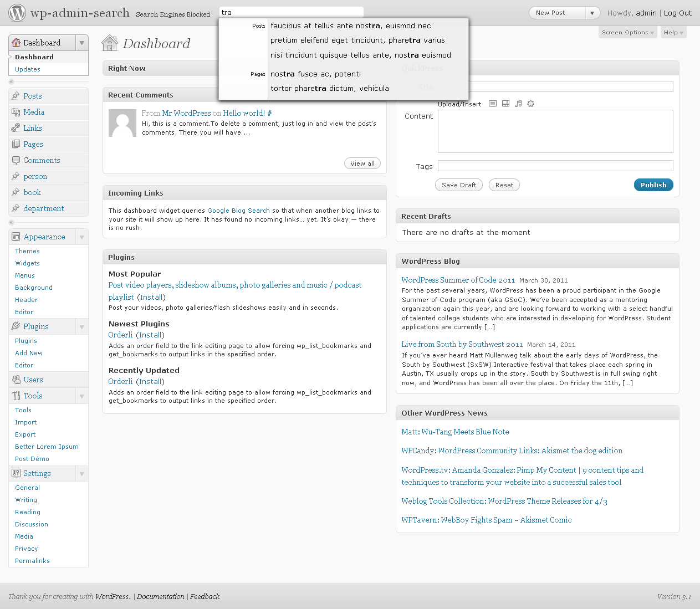700x609 pixels.
Task: Collapse the Settings menu section
Action: 82,473
